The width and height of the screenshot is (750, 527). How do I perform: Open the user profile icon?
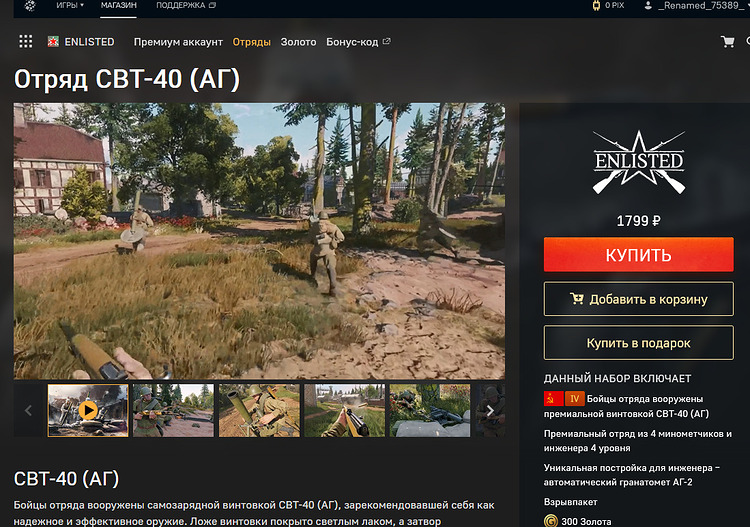(648, 6)
